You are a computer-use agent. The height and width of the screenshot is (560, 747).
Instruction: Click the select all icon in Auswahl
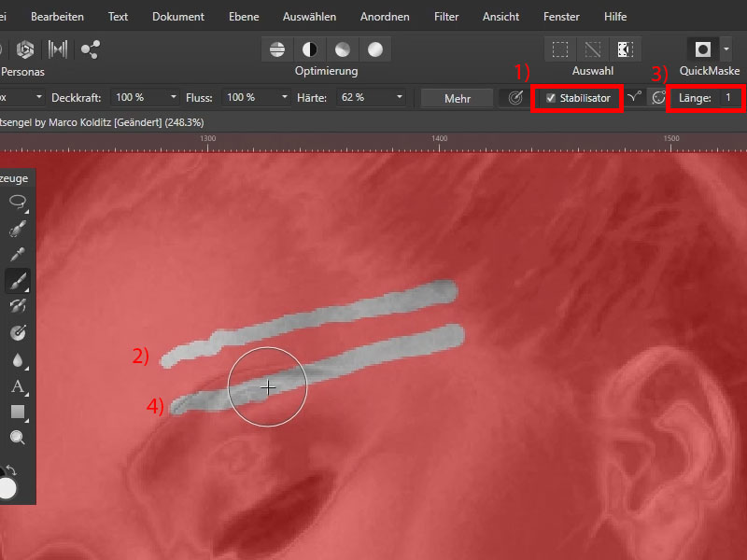(x=560, y=49)
